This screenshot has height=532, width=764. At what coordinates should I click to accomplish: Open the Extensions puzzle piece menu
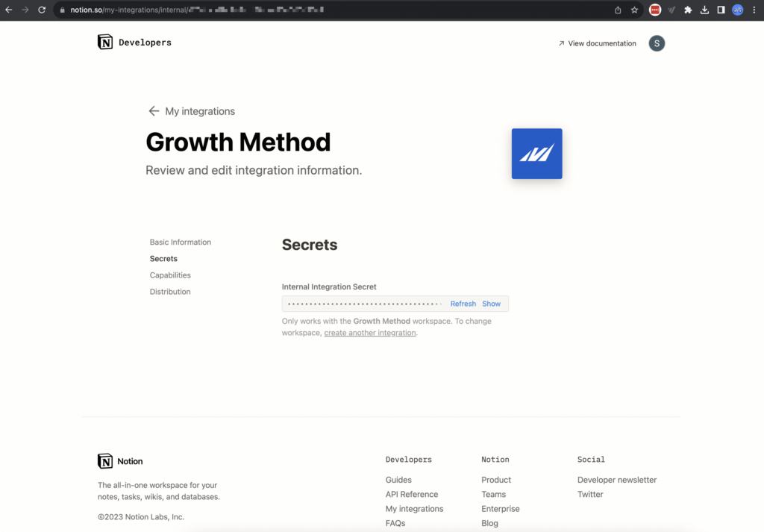coord(688,10)
